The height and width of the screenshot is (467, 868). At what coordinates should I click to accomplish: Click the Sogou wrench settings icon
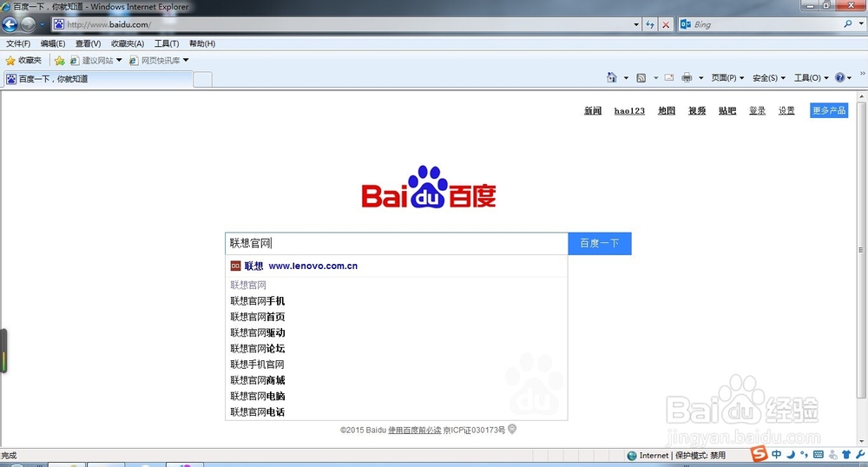coord(860,454)
